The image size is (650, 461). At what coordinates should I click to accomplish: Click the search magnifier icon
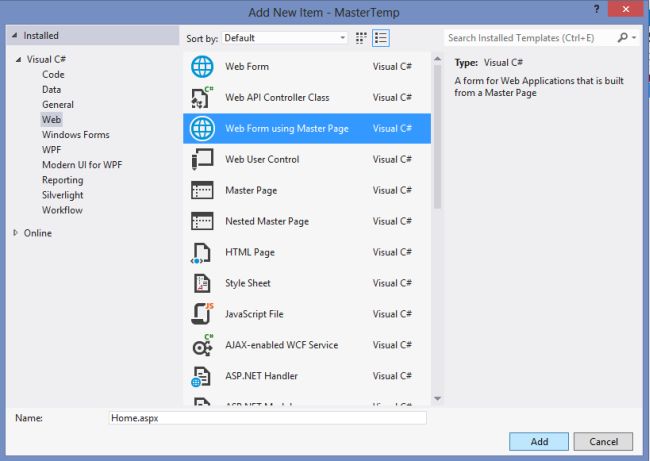click(622, 38)
